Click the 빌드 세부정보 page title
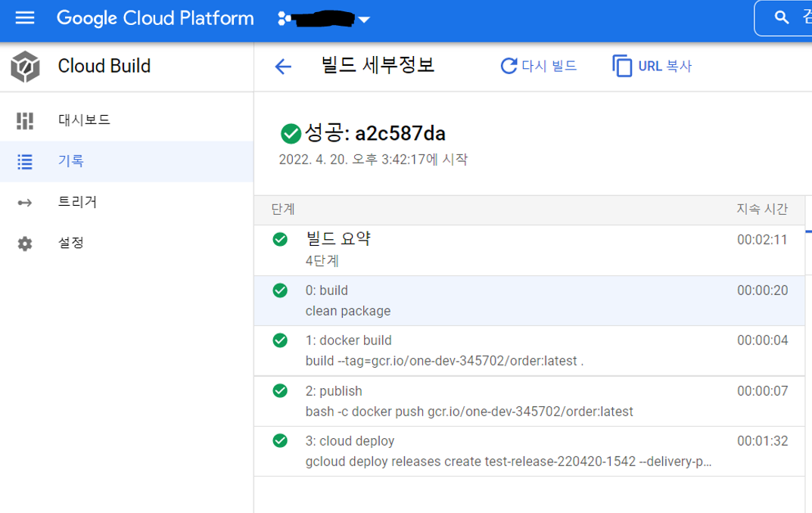812x513 pixels. pos(378,65)
